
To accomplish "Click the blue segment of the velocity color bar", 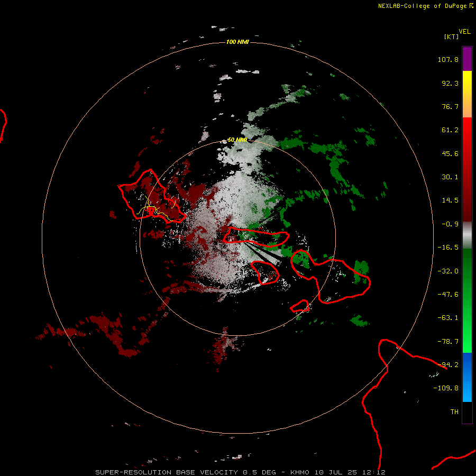I will point(467,377).
